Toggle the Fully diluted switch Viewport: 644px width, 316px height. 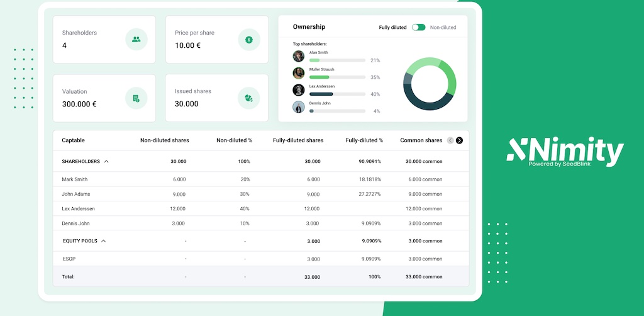click(x=418, y=28)
